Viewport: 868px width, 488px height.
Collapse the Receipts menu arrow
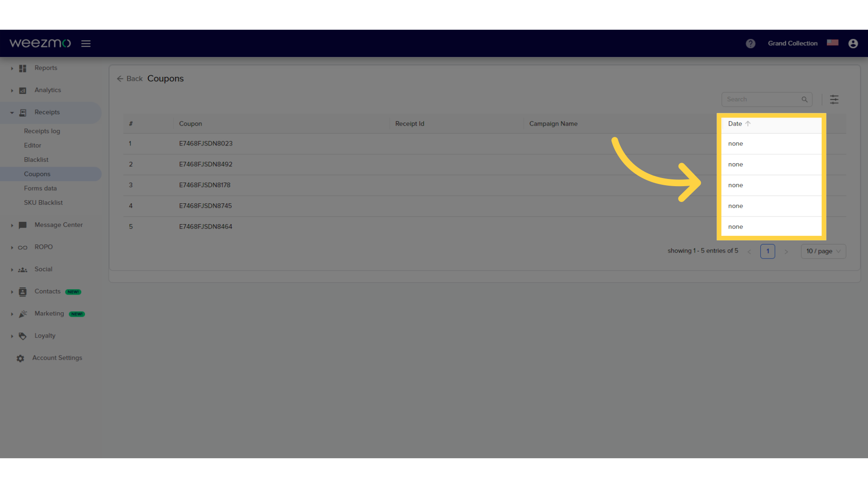click(12, 113)
